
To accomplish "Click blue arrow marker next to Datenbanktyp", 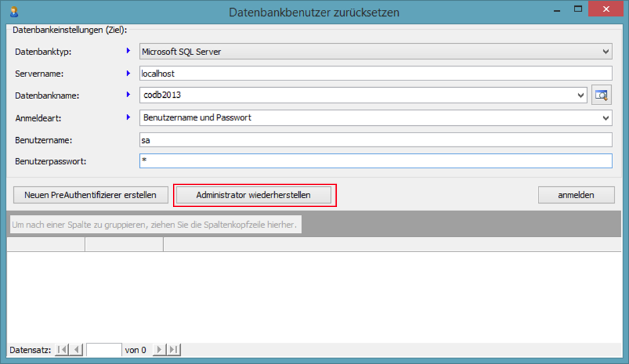I will [x=128, y=50].
